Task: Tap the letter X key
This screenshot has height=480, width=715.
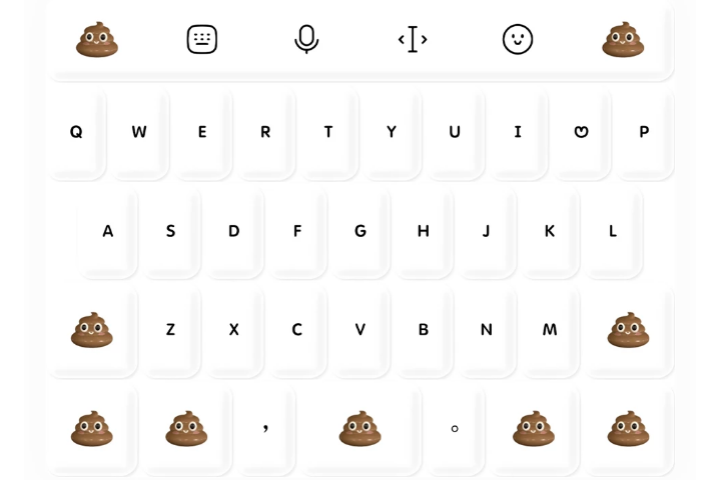Action: (234, 330)
